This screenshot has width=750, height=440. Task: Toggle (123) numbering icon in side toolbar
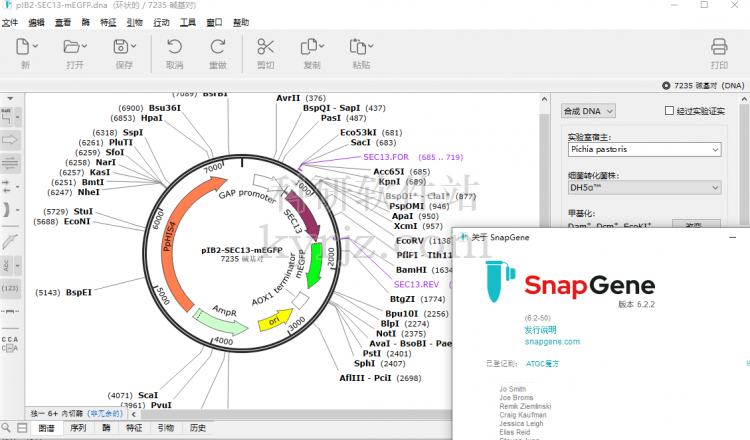point(10,288)
